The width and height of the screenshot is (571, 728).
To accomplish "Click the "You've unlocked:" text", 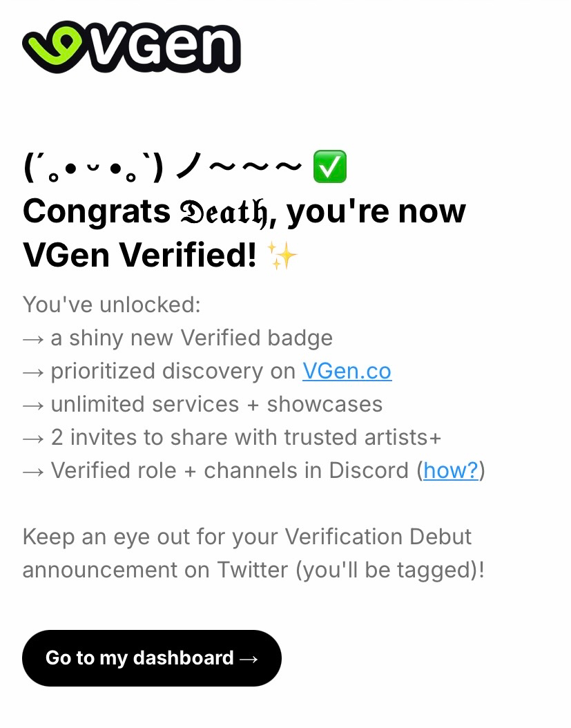I will tap(111, 305).
